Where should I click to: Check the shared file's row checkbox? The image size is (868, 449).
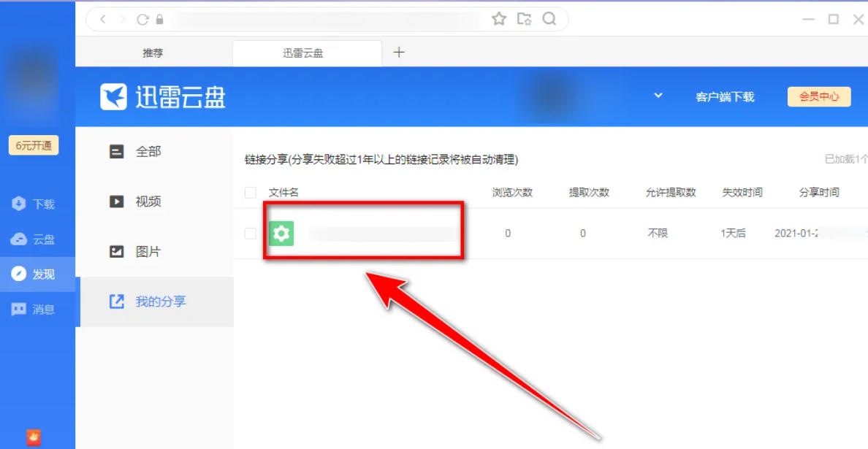pyautogui.click(x=249, y=233)
